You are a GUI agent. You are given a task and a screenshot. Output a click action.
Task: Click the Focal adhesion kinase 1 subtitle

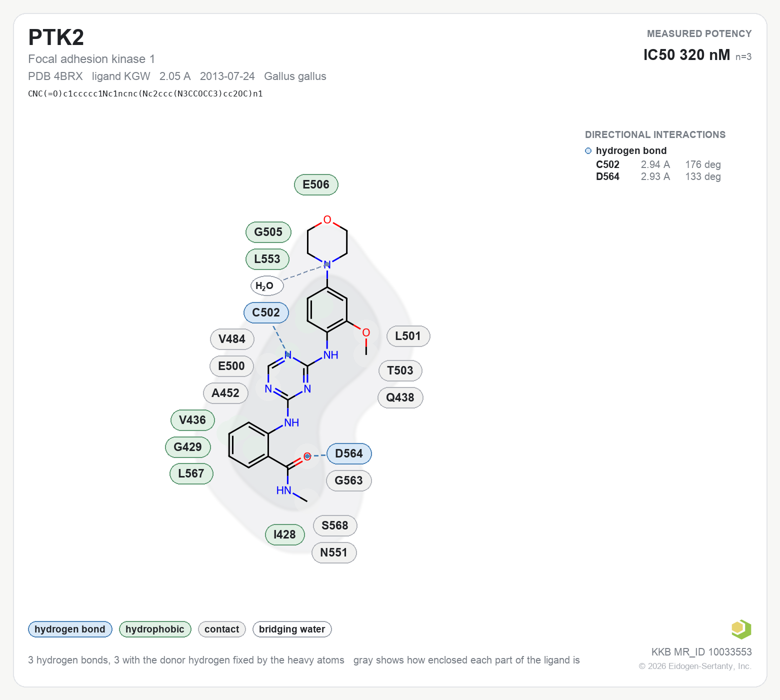click(x=91, y=59)
